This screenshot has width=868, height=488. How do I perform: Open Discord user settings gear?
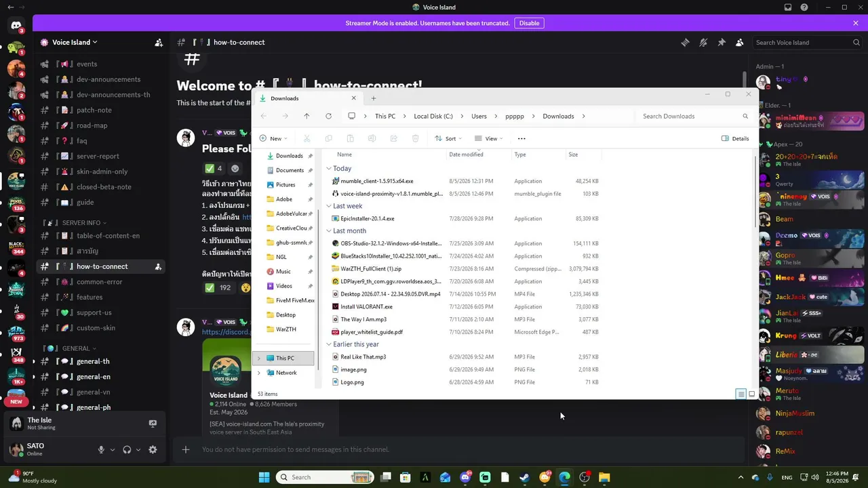click(x=153, y=449)
